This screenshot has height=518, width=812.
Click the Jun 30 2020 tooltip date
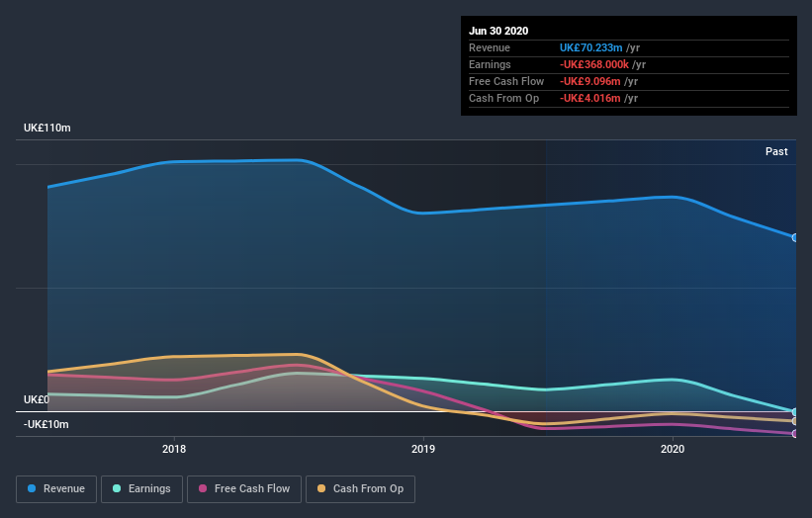498,31
